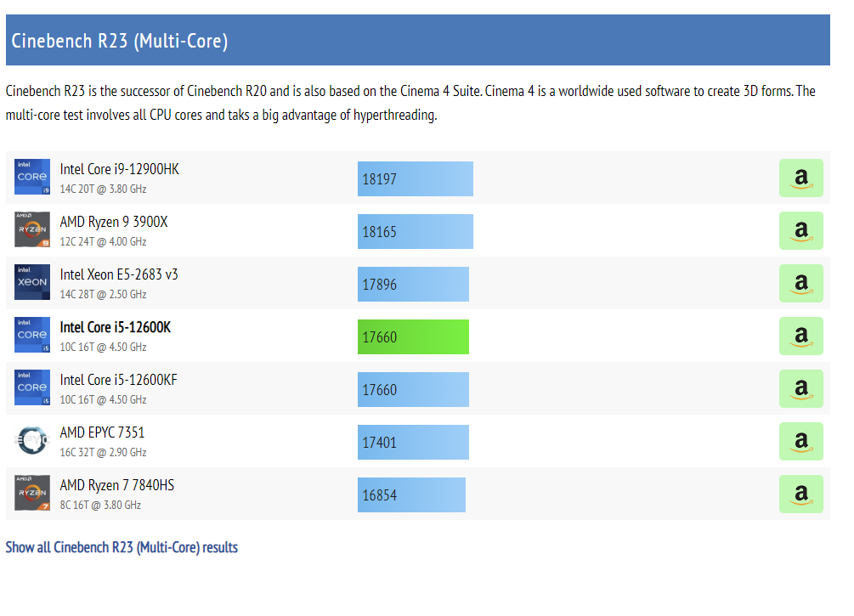Open Amazon link for AMD EPYC 7351
This screenshot has width=854, height=616.
coord(800,441)
